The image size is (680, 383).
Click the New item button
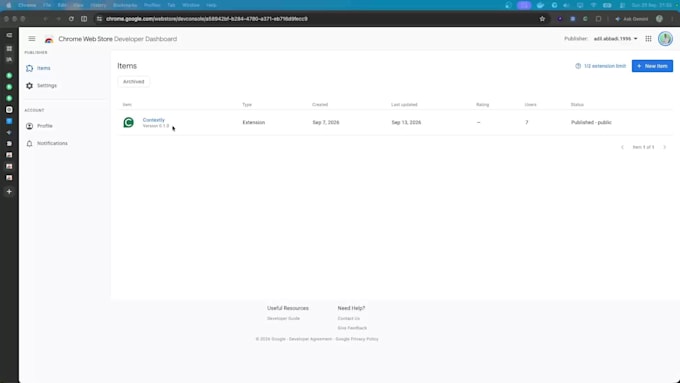coord(652,66)
